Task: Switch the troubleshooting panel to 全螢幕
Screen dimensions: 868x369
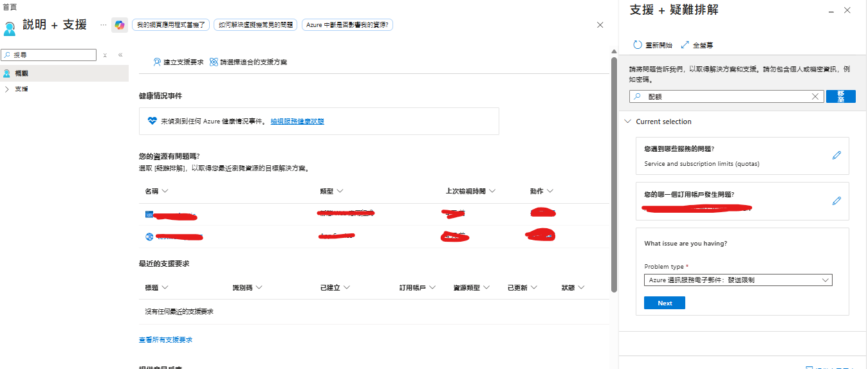Action: coord(697,45)
